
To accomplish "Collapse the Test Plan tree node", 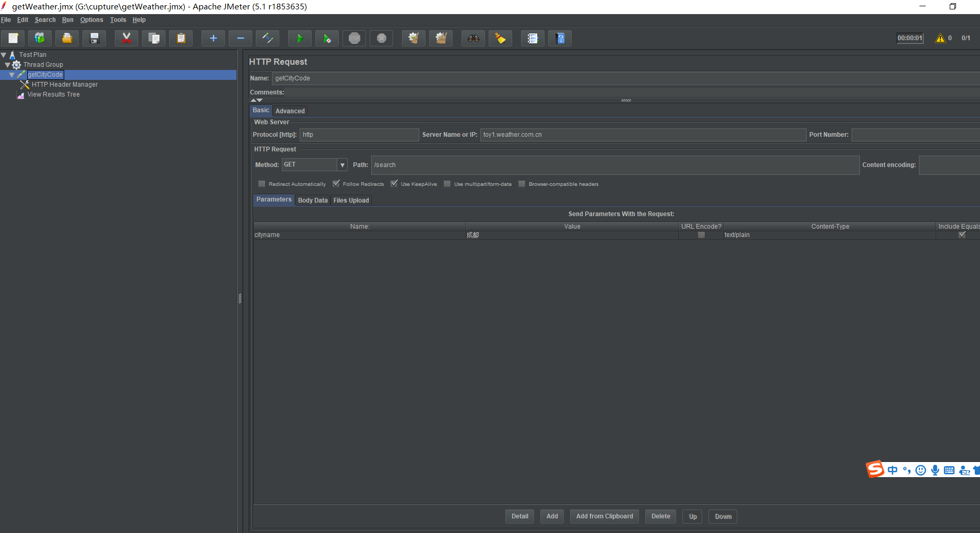I will 4,55.
